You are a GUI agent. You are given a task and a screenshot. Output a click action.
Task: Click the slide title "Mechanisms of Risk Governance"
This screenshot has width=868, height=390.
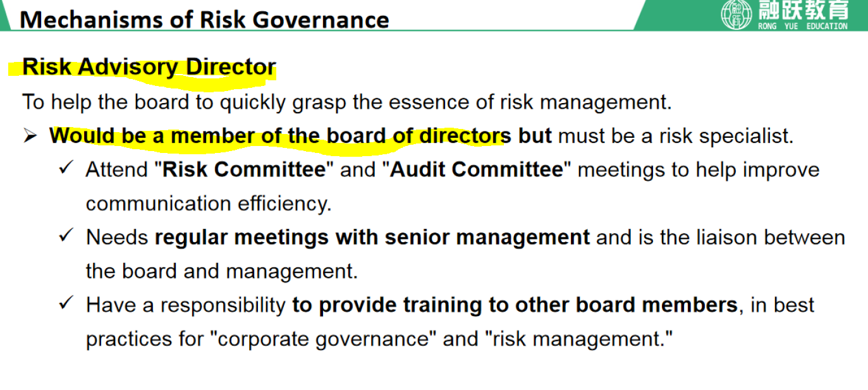204,19
